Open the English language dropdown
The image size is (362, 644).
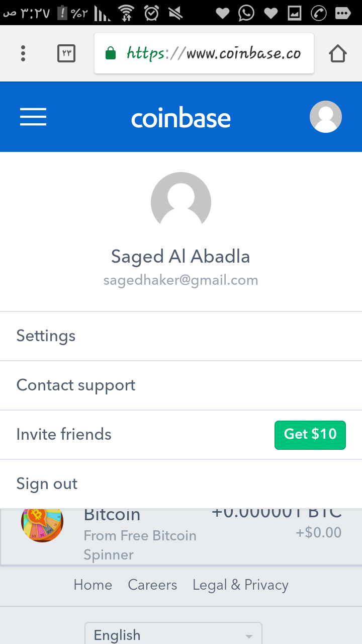pyautogui.click(x=173, y=635)
